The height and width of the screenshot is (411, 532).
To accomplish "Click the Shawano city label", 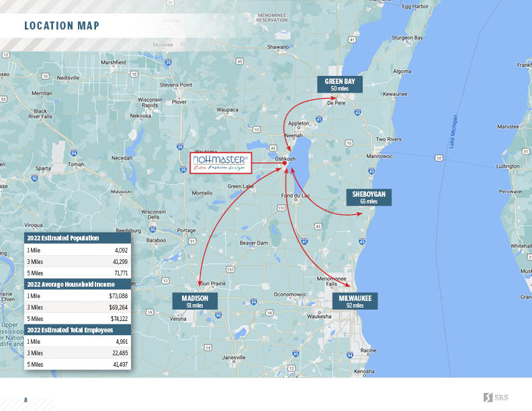I will [x=278, y=47].
